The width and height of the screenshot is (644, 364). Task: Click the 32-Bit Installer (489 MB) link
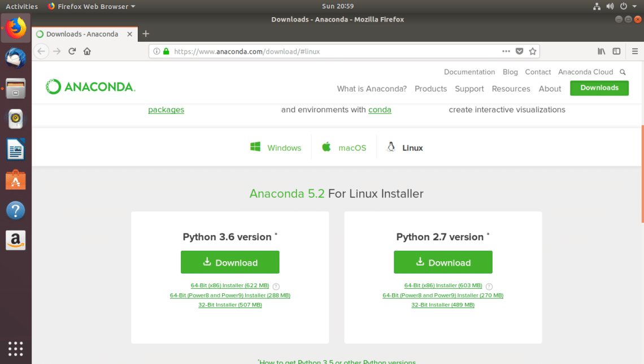[x=443, y=305]
